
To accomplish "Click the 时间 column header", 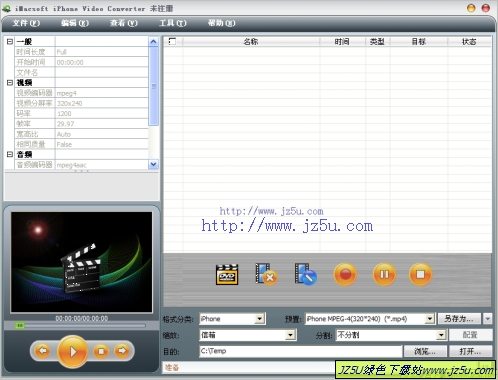I will 342,41.
